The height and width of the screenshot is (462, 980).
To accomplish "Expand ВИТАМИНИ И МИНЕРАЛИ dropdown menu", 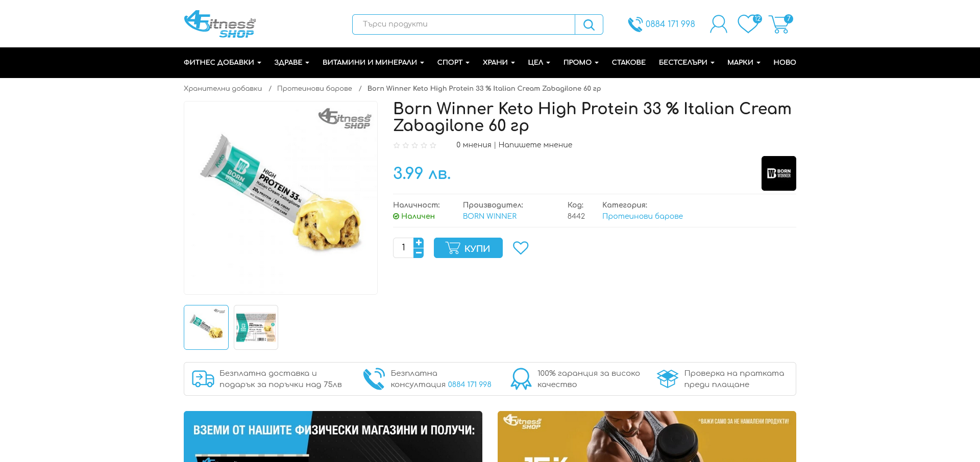I will (373, 62).
